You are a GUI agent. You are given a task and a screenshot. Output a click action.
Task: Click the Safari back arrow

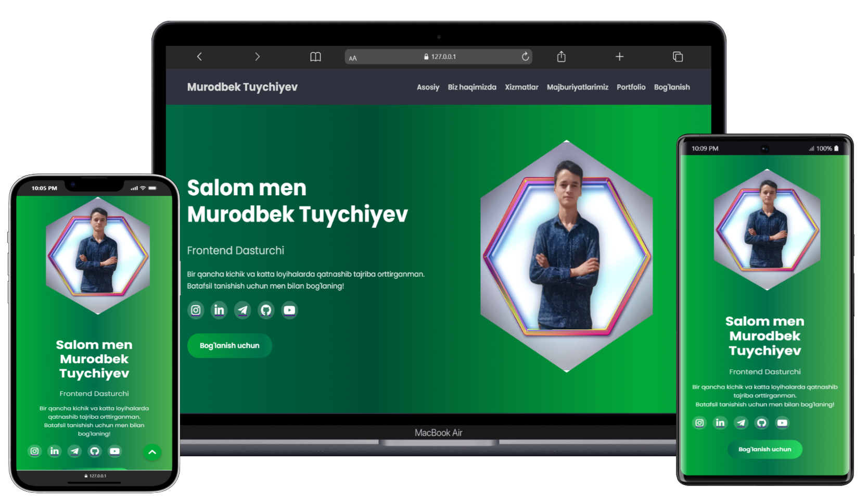199,57
